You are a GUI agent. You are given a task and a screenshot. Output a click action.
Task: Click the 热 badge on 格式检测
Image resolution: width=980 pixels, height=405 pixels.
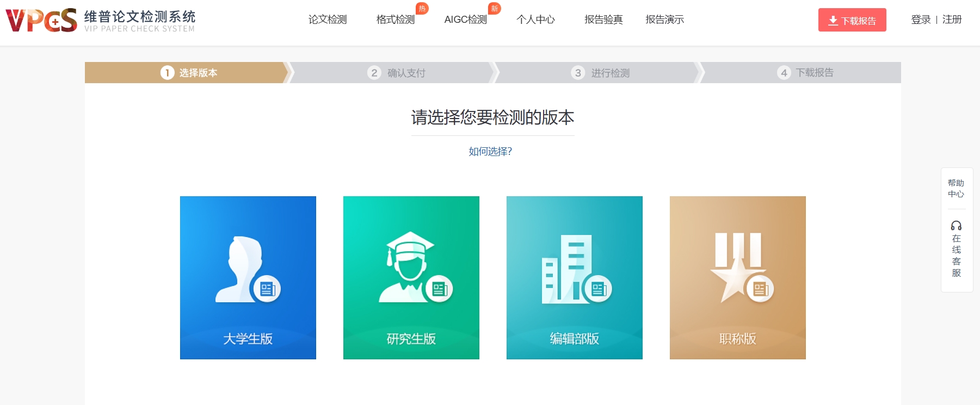coord(422,8)
